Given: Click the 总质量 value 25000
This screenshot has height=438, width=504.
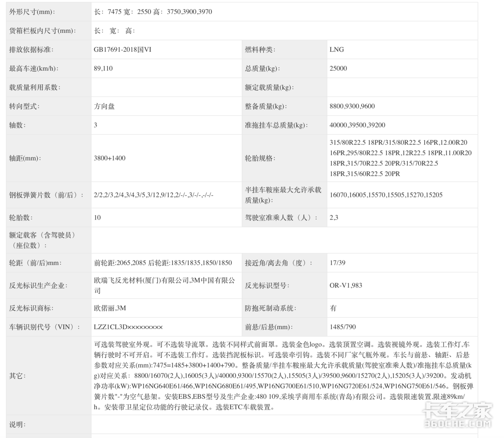Looking at the screenshot, I should tap(339, 68).
